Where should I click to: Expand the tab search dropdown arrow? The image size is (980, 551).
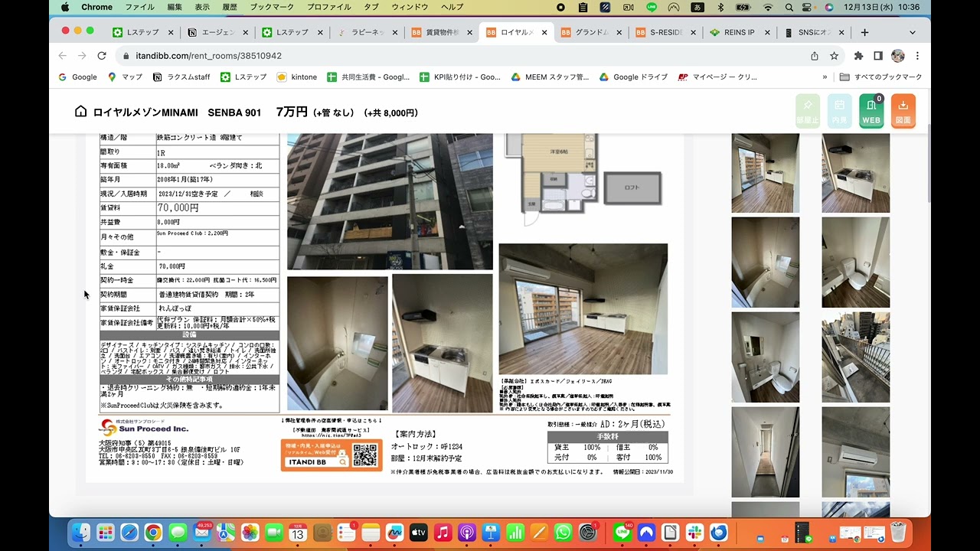pos(913,32)
